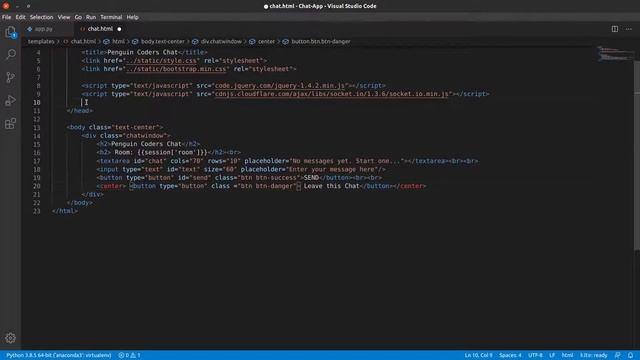Change end of line sequence LF
The height and width of the screenshot is (360, 640).
pyautogui.click(x=552, y=355)
